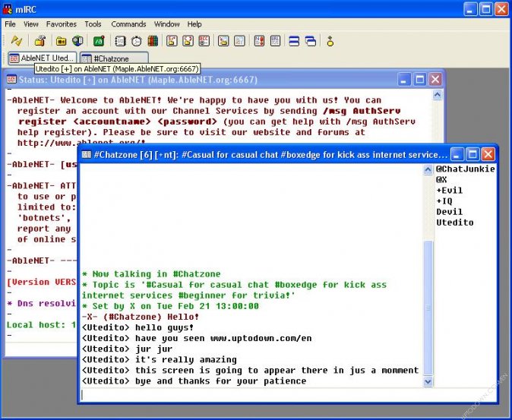Click the '-X- (#Chatzone) Hello!' notice line
This screenshot has width=512, height=420.
click(x=141, y=317)
